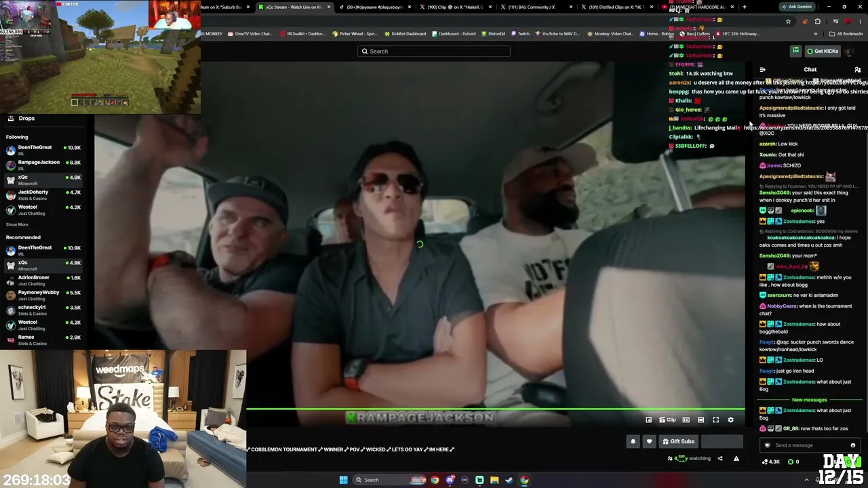868x488 pixels.
Task: Switch to the TikTok #jaysuave browser tab
Action: click(374, 7)
